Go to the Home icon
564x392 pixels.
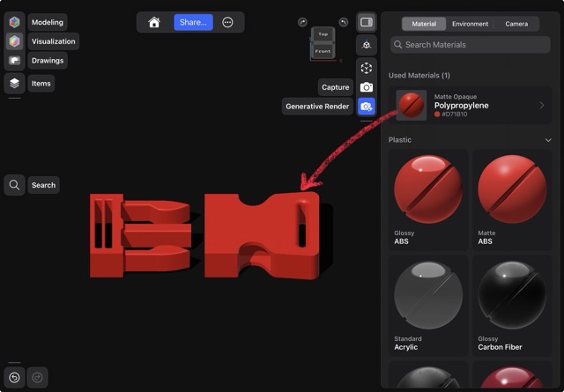154,22
